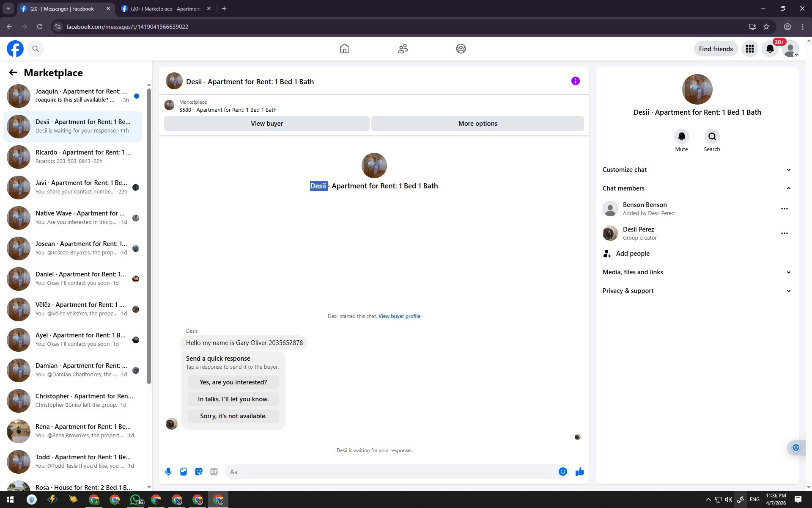Image resolution: width=812 pixels, height=508 pixels.
Task: Bookmark this page with star icon
Action: pos(766,27)
